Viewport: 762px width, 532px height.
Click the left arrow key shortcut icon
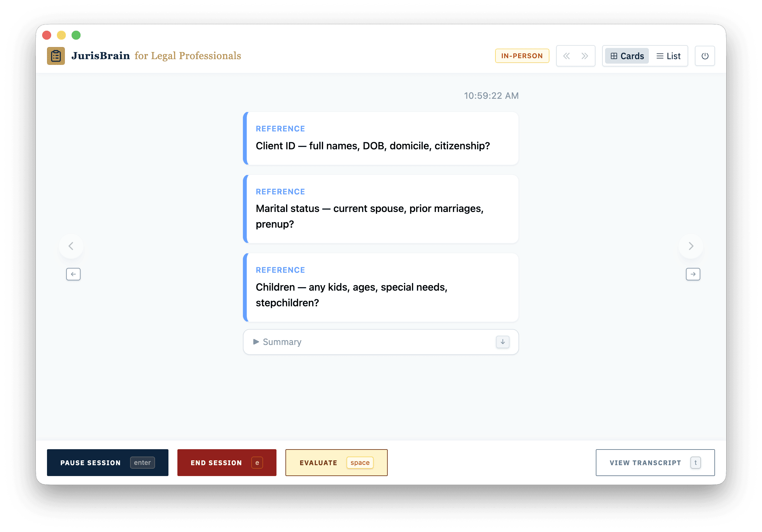(73, 274)
